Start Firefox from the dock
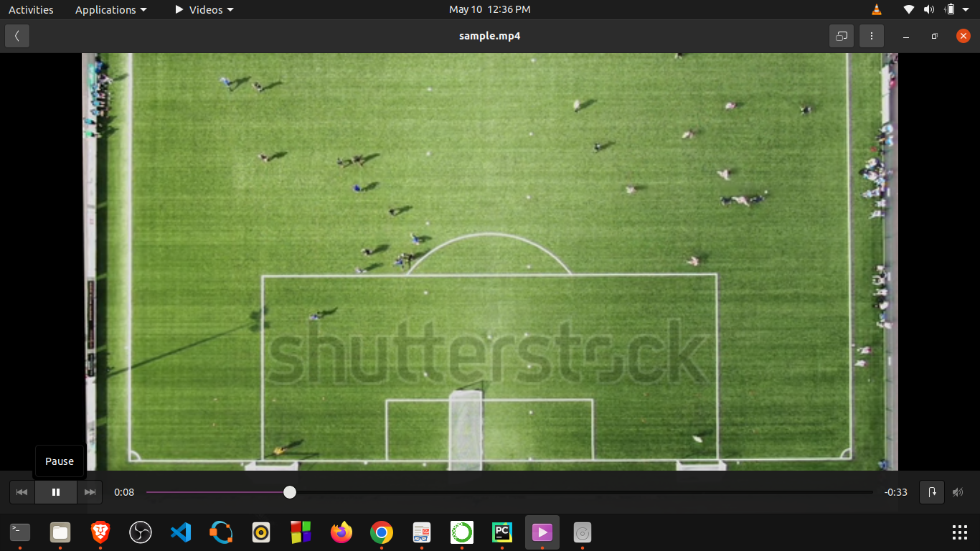This screenshot has height=551, width=980. tap(341, 532)
